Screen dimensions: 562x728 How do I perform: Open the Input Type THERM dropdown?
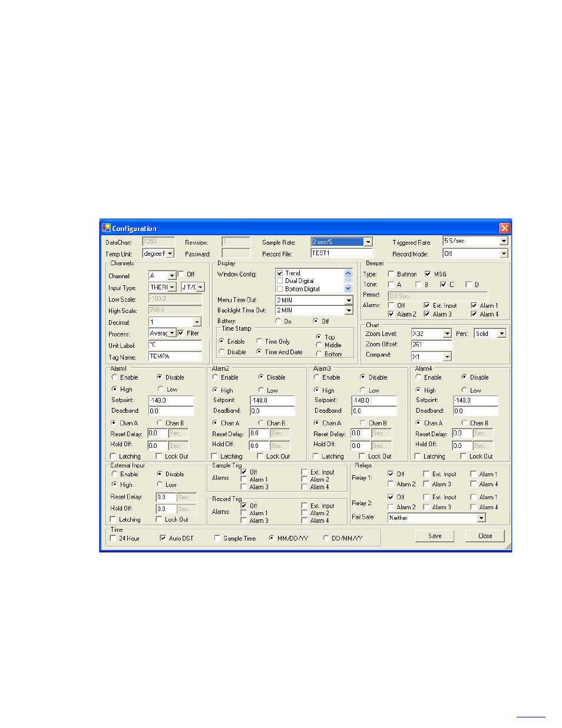[x=172, y=287]
